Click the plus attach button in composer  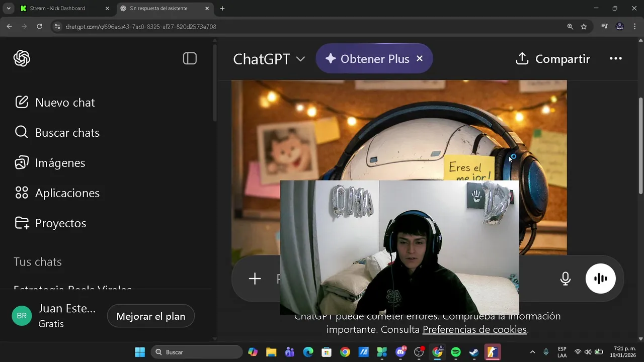click(x=255, y=279)
